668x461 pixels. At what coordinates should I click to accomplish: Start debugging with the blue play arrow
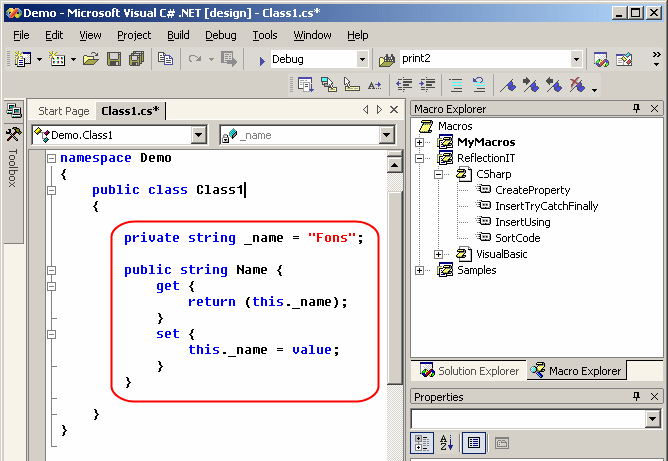click(262, 61)
